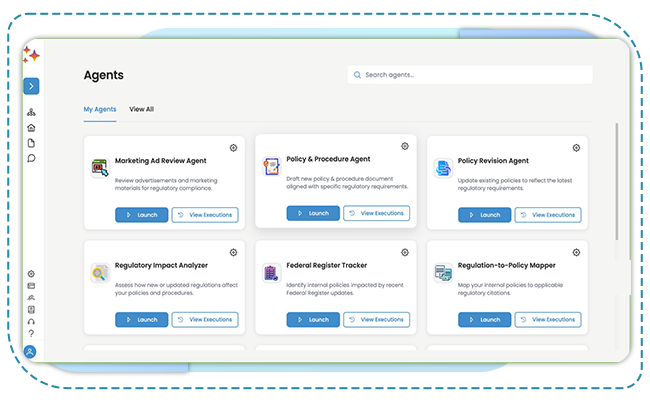Click the sparkle logo in the sidebar
Image resolution: width=650 pixels, height=400 pixels.
31,55
